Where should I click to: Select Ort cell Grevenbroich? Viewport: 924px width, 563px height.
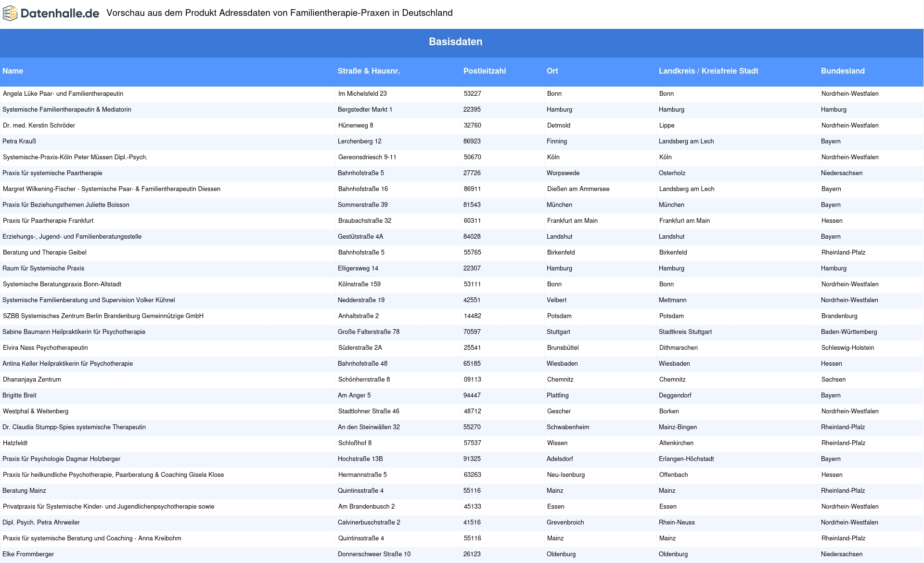[x=565, y=523]
